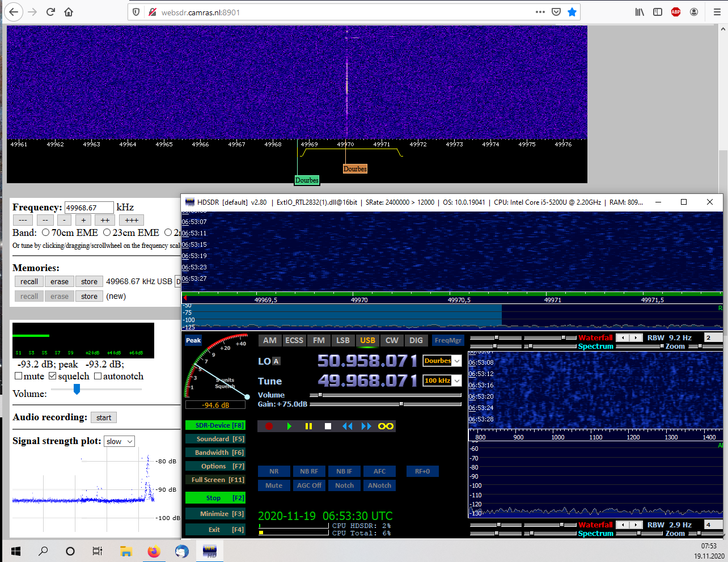This screenshot has height=562, width=728.
Task: Click the blue rewind button in HDSDR
Action: coord(347,426)
